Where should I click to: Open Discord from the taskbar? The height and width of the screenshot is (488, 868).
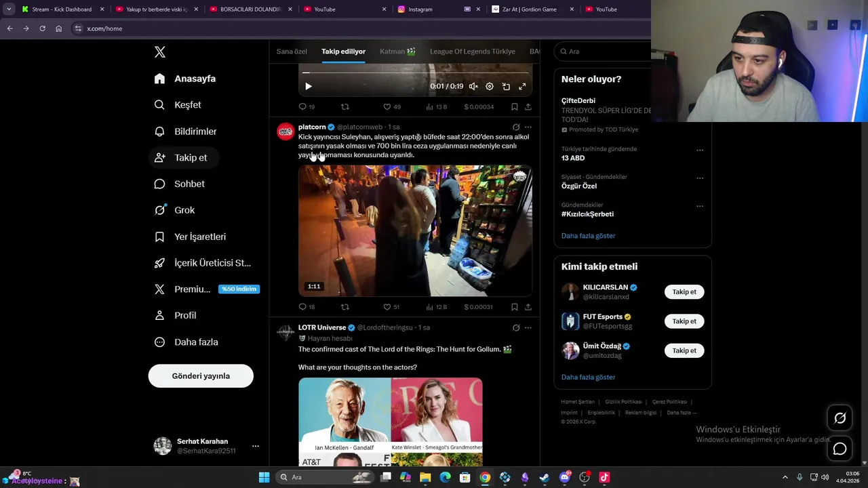(x=564, y=477)
